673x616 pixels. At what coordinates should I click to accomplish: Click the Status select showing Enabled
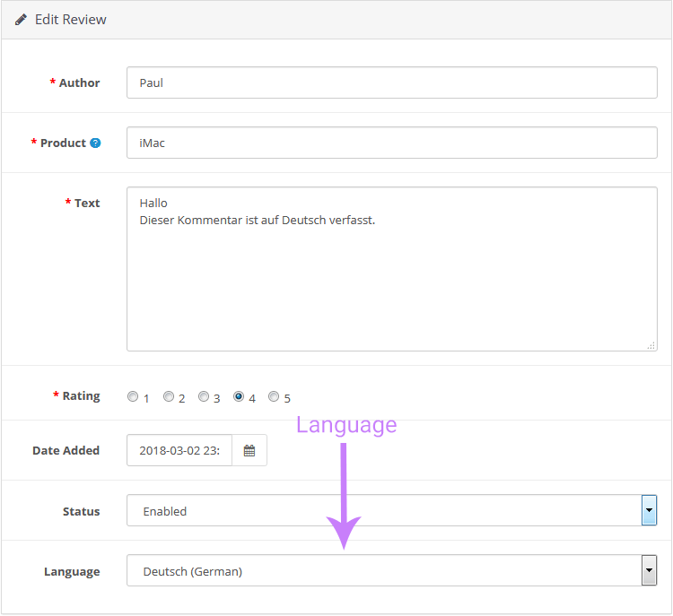[392, 510]
